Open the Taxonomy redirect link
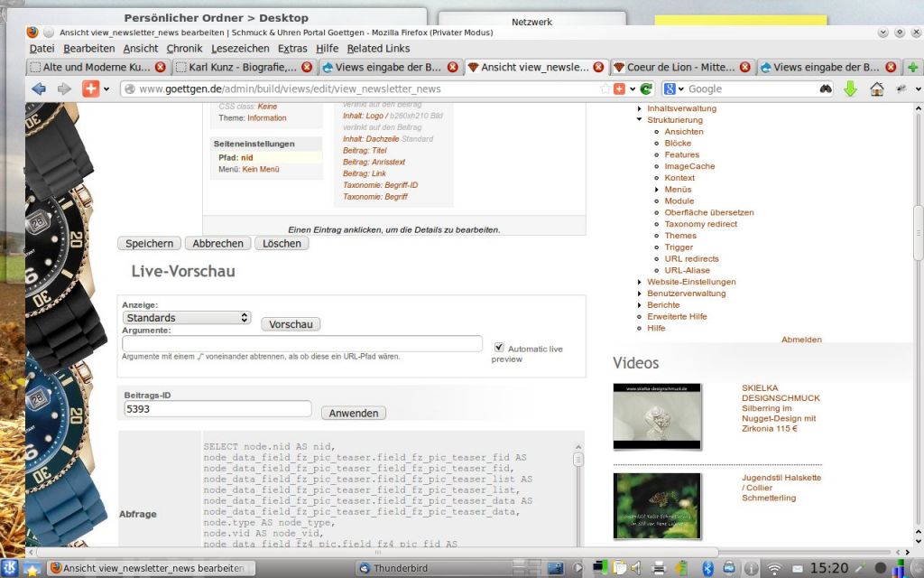924x578 pixels. click(x=700, y=224)
